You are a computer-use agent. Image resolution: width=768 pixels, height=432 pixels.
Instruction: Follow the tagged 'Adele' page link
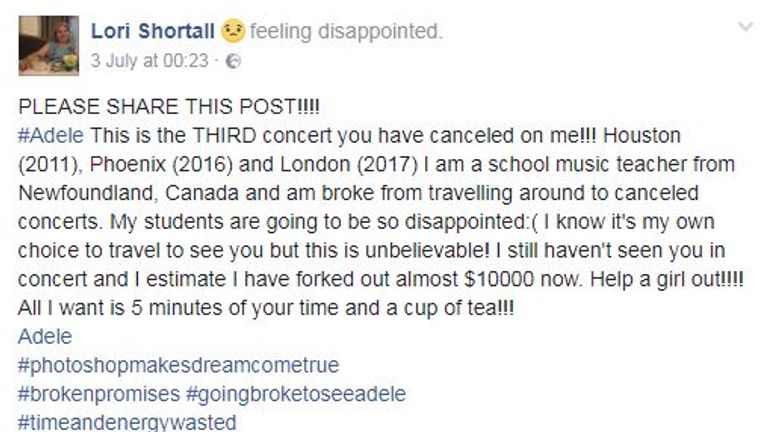tap(45, 336)
